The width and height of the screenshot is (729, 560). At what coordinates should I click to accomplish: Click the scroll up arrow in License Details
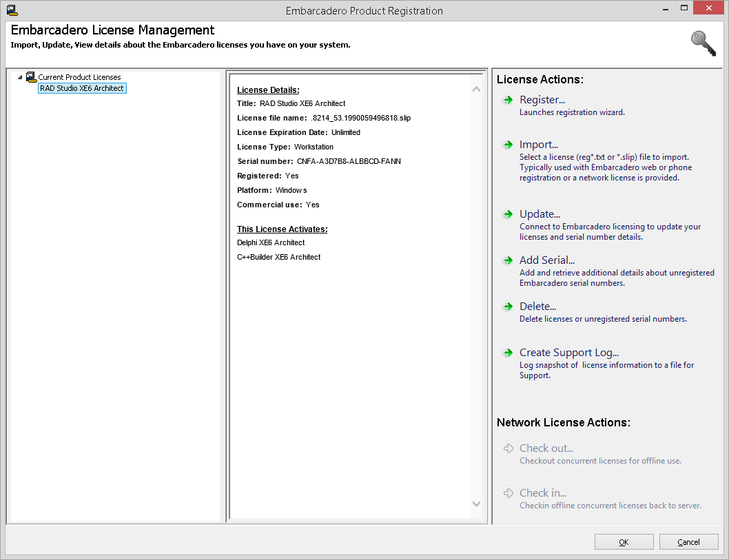[476, 90]
